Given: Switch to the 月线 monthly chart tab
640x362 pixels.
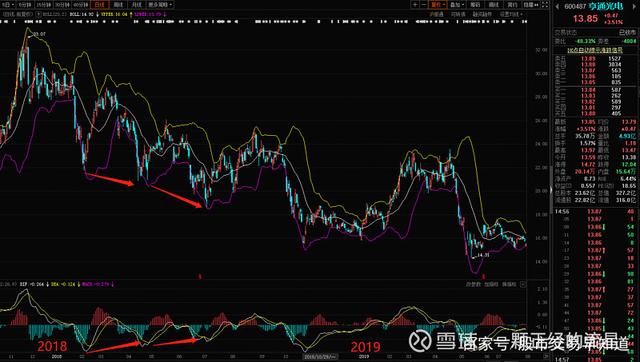Looking at the screenshot, I should click(136, 5).
